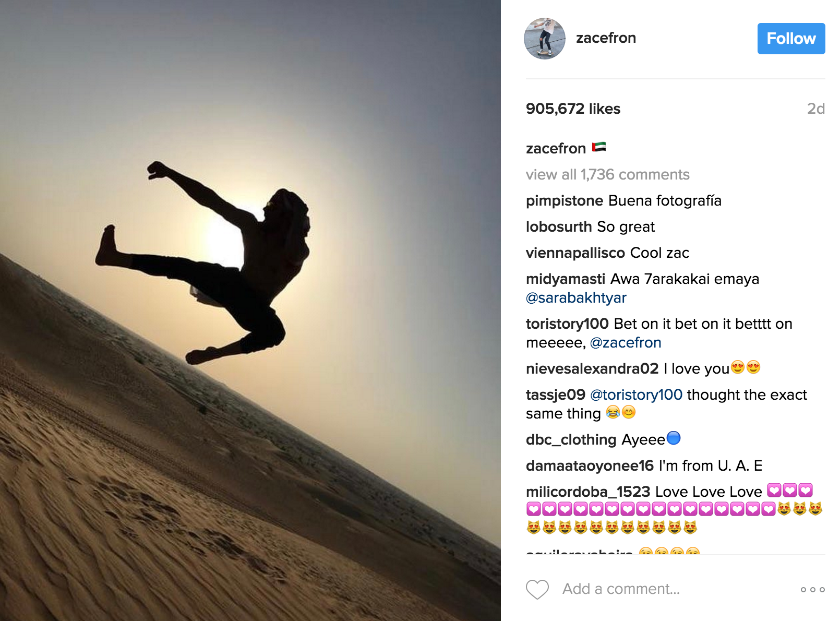Open the @zacefron mention in toristory100 comment
The height and width of the screenshot is (621, 840).
tap(626, 342)
